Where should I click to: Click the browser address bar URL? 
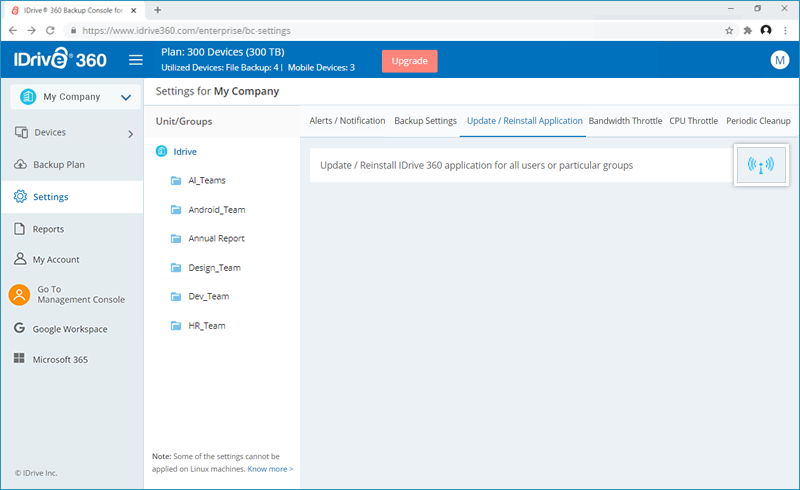(186, 31)
